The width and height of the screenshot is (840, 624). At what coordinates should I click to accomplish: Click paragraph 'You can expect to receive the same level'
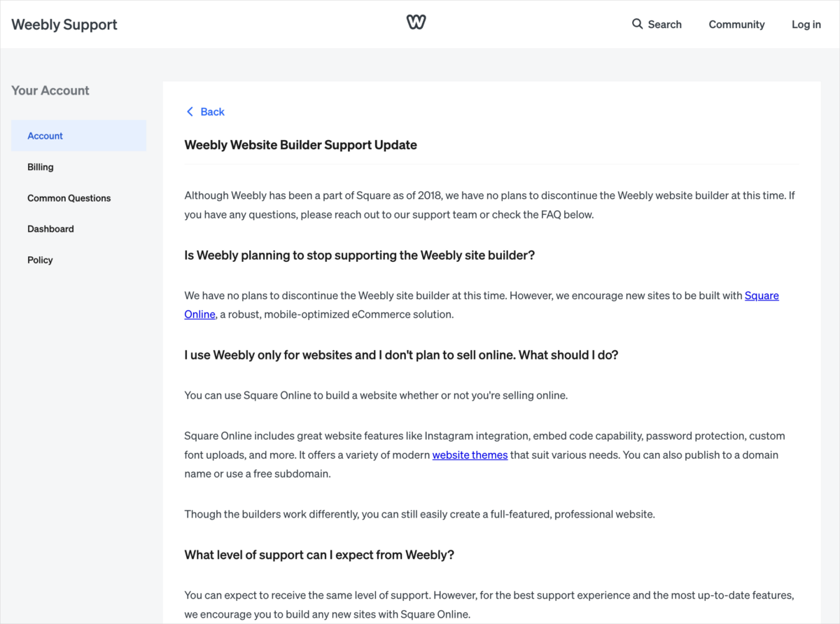[489, 605]
